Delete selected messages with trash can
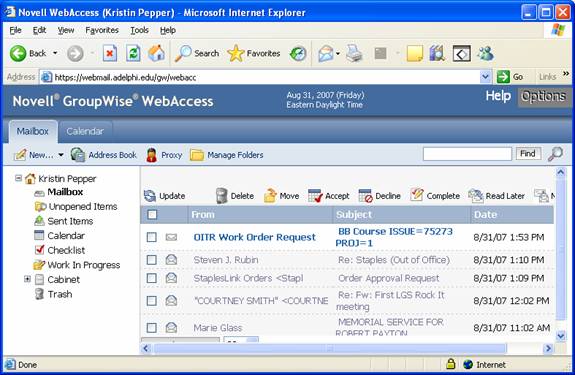Viewport: 575px width, 375px height. point(235,196)
